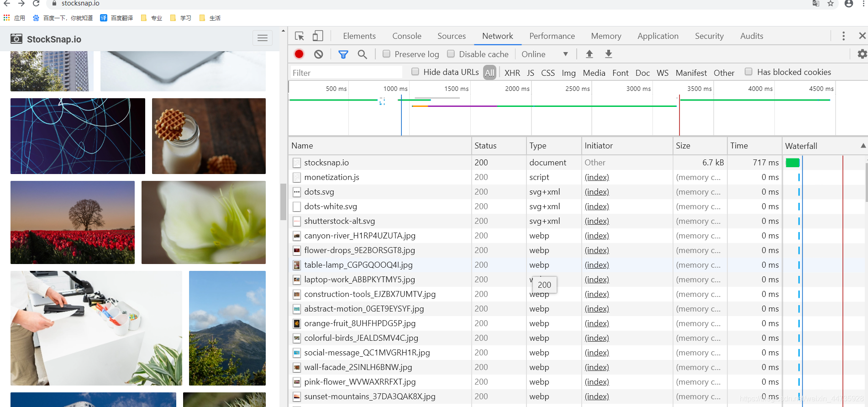The height and width of the screenshot is (407, 868).
Task: Clear the network log
Action: [319, 54]
